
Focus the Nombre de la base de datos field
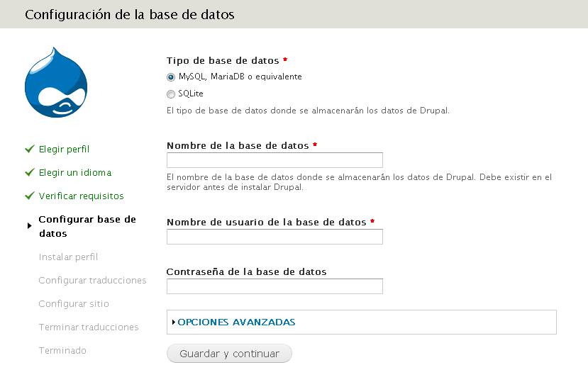[x=274, y=160]
